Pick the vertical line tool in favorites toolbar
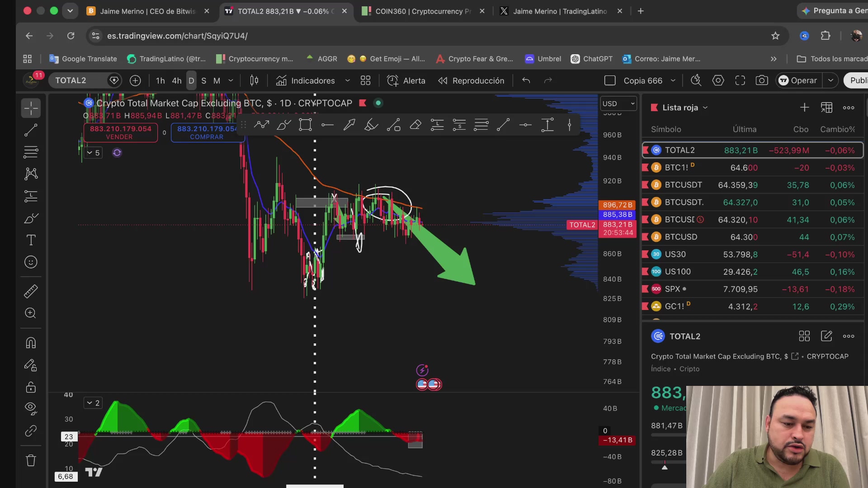Image resolution: width=868 pixels, height=488 pixels. click(x=570, y=125)
